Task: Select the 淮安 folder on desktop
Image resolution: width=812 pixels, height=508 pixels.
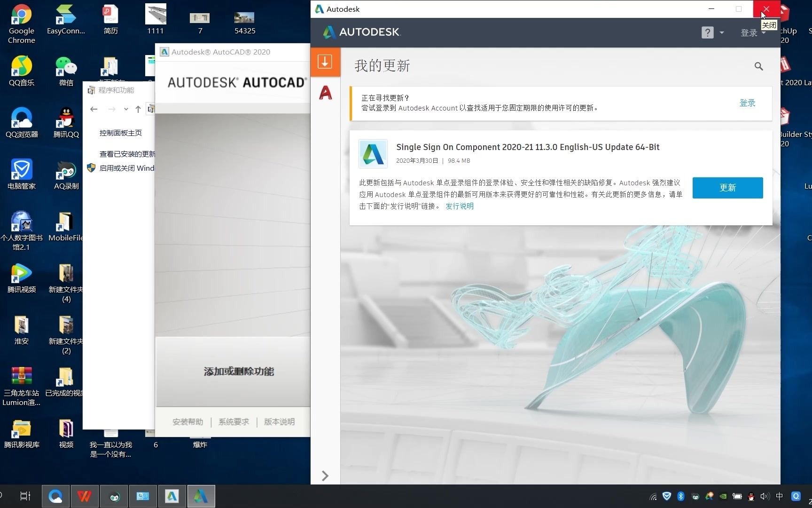Action: click(22, 330)
